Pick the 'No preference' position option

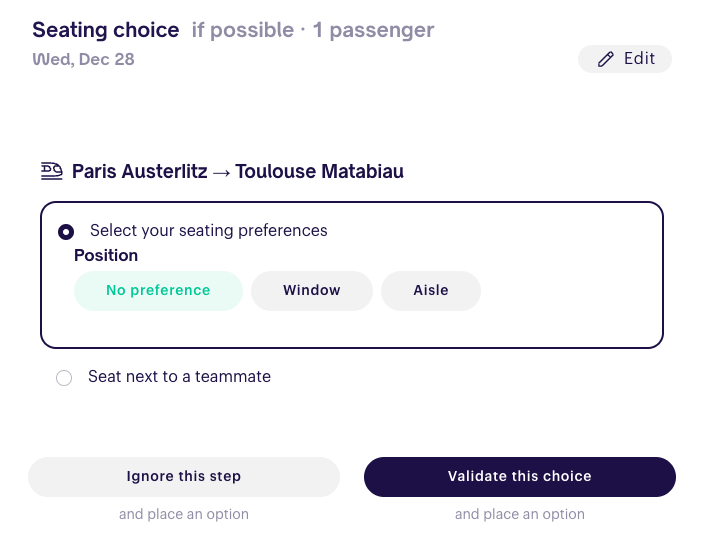(158, 290)
